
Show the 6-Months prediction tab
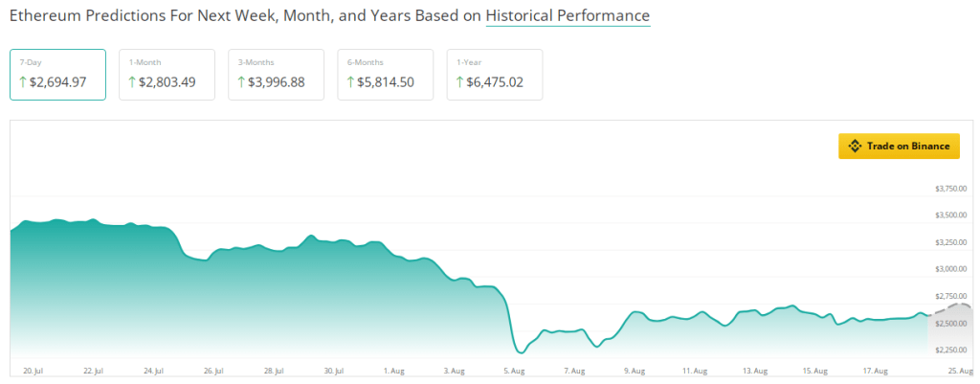pyautogui.click(x=385, y=75)
